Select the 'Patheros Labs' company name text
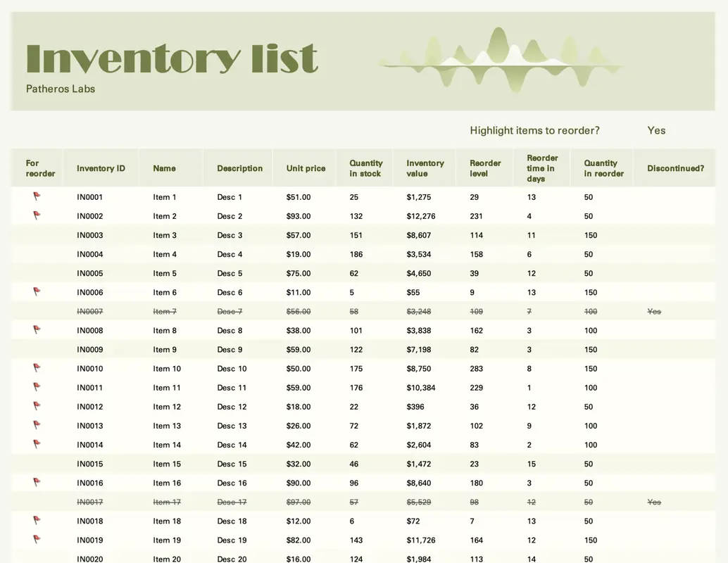 coord(61,89)
